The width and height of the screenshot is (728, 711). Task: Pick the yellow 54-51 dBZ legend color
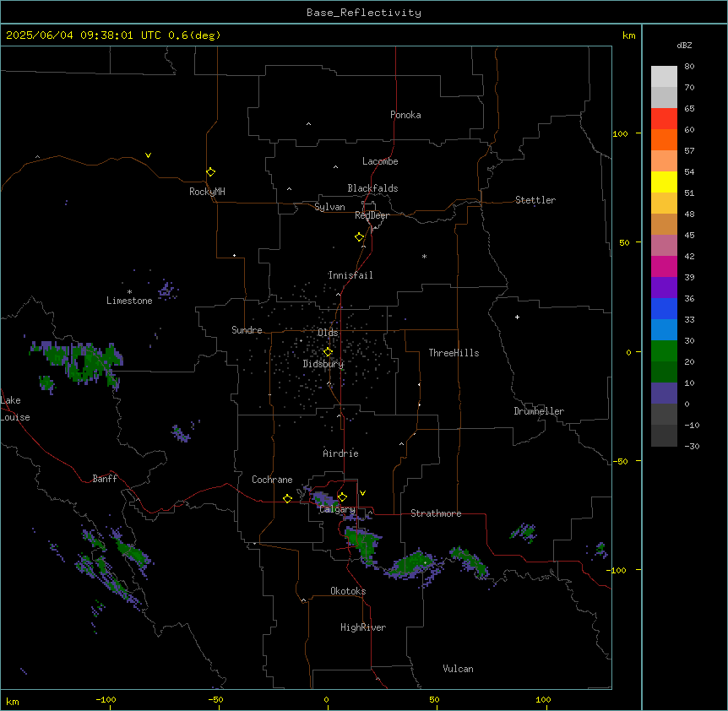(x=664, y=182)
